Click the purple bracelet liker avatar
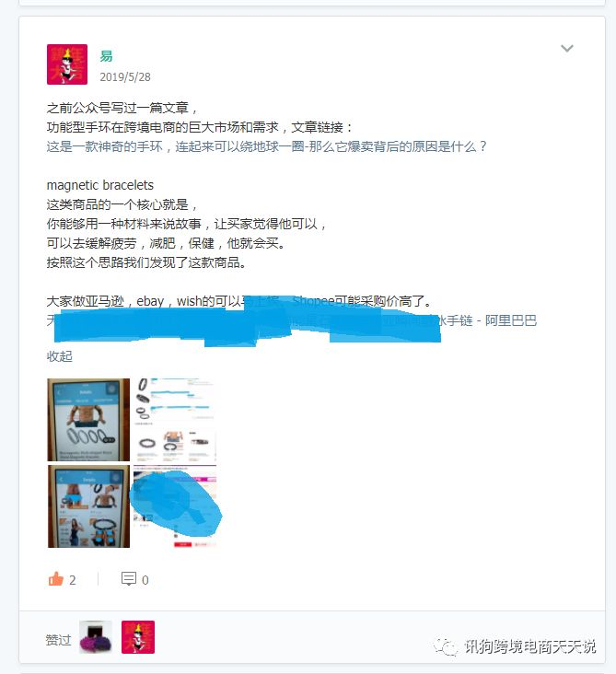Image resolution: width=616 pixels, height=674 pixels. pos(96,637)
